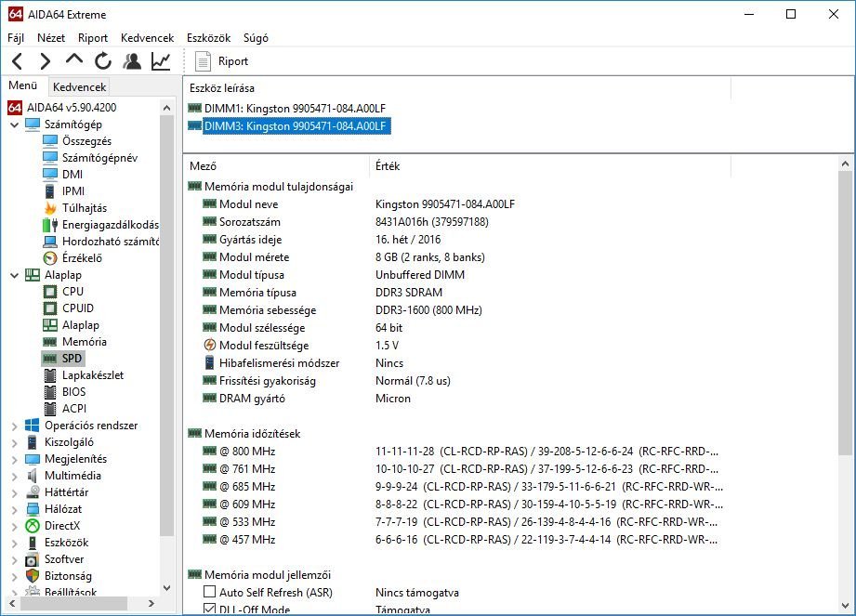Image resolution: width=856 pixels, height=616 pixels.
Task: Open the CPUID page icon
Action: pos(49,308)
